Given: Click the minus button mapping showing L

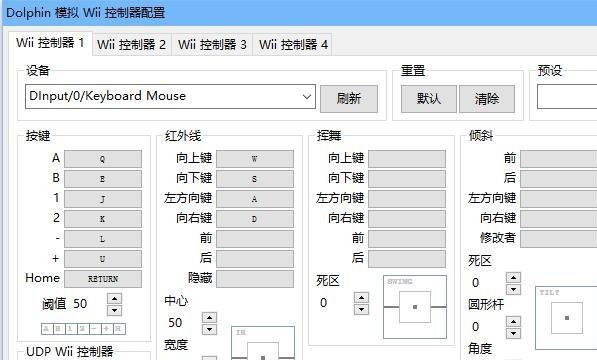Looking at the screenshot, I should pos(103,239).
